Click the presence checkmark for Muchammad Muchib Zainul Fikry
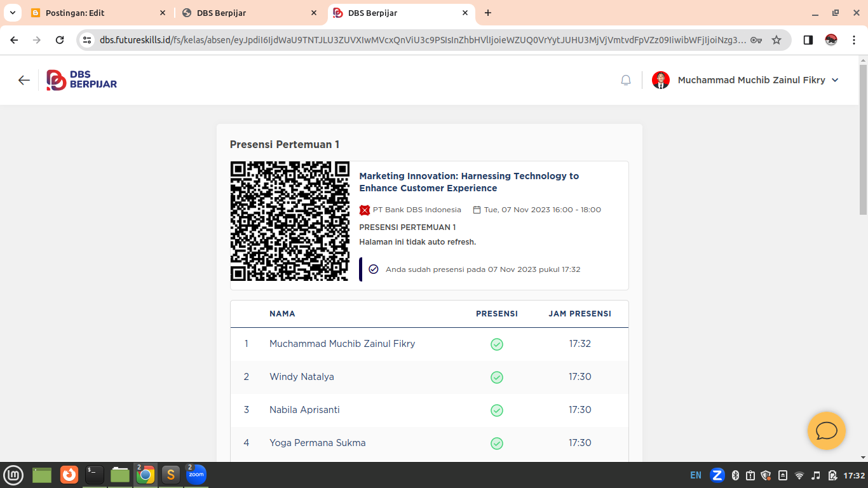The width and height of the screenshot is (868, 488). 497,344
